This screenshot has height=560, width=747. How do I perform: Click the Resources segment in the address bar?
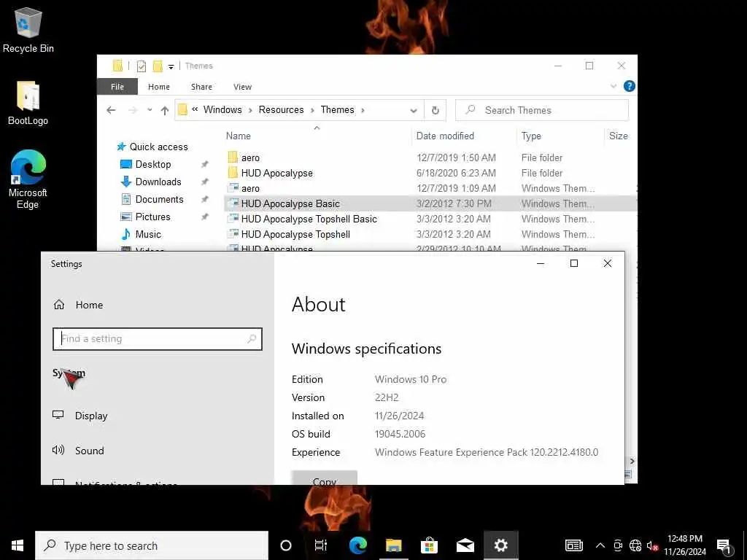[x=281, y=110]
